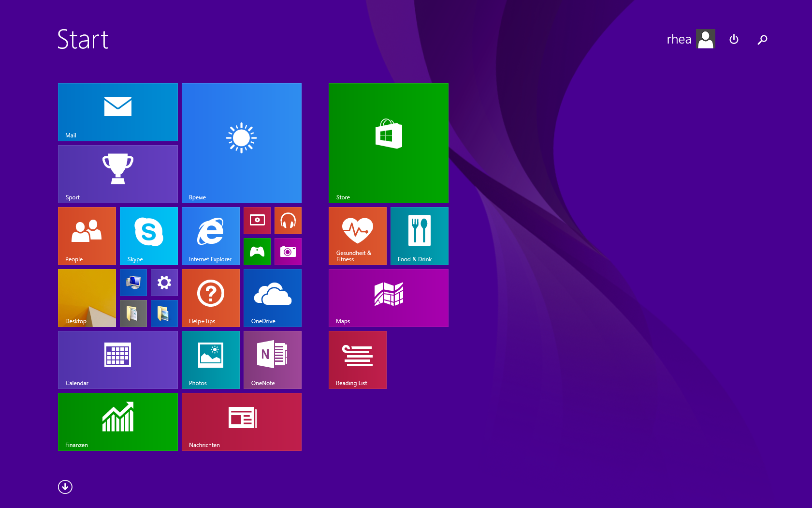Open the Maps tile
812x508 pixels.
click(388, 298)
